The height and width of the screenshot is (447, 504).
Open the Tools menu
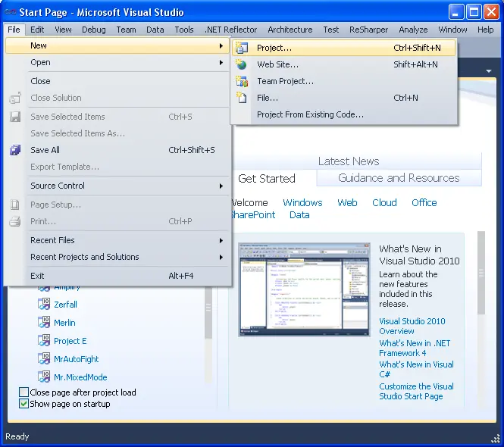(x=184, y=30)
